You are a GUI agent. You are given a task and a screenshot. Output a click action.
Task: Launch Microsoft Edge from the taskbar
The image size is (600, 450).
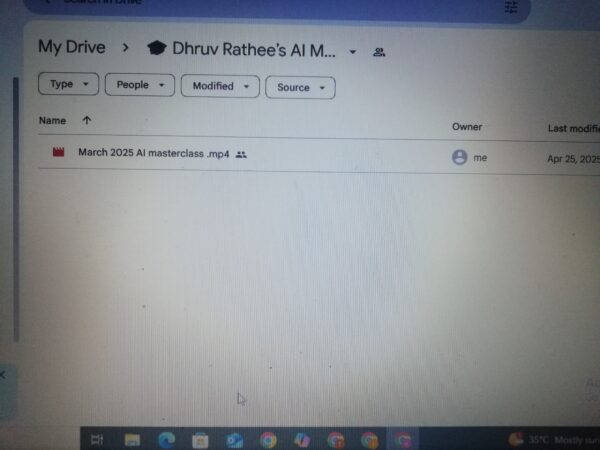[x=166, y=440]
